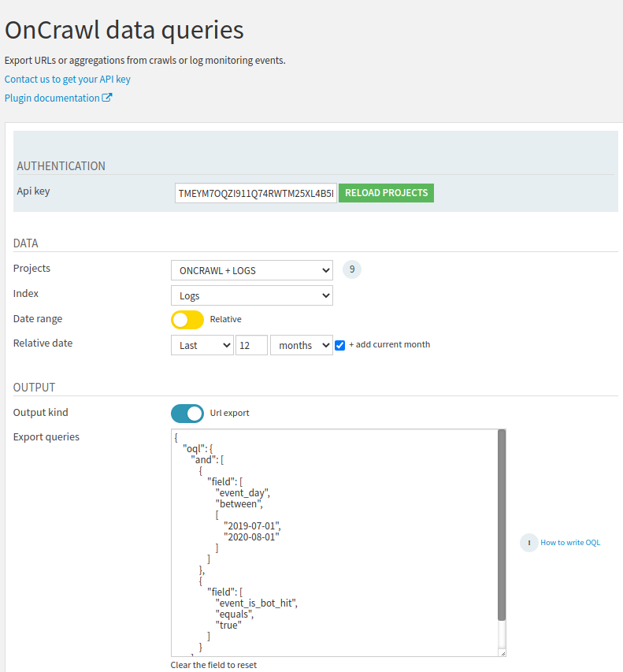The height and width of the screenshot is (672, 623).
Task: Toggle the Output kind Url export switch
Action: click(x=187, y=413)
